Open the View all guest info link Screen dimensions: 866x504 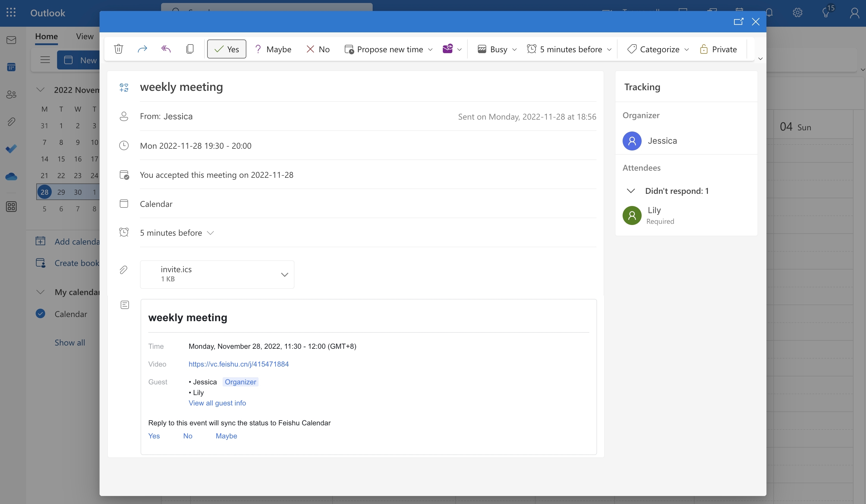click(217, 403)
